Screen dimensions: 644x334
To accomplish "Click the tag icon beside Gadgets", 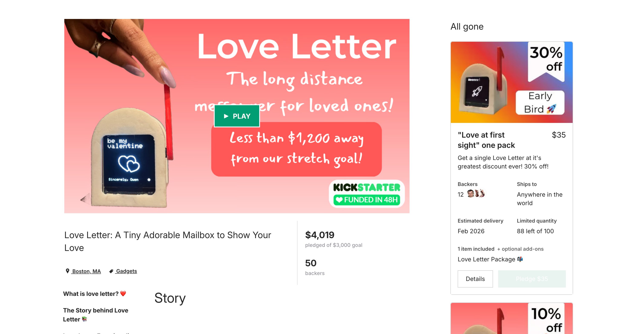I will [111, 271].
